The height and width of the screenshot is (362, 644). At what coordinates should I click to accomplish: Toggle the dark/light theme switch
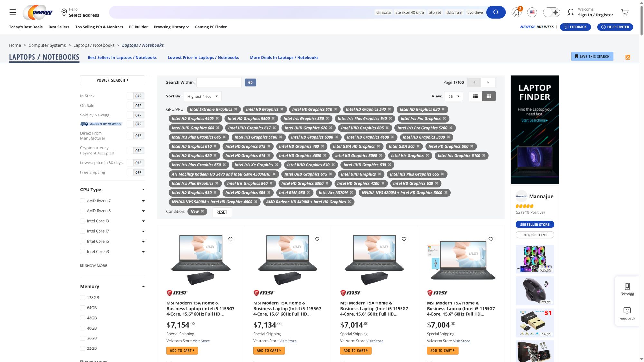[551, 12]
